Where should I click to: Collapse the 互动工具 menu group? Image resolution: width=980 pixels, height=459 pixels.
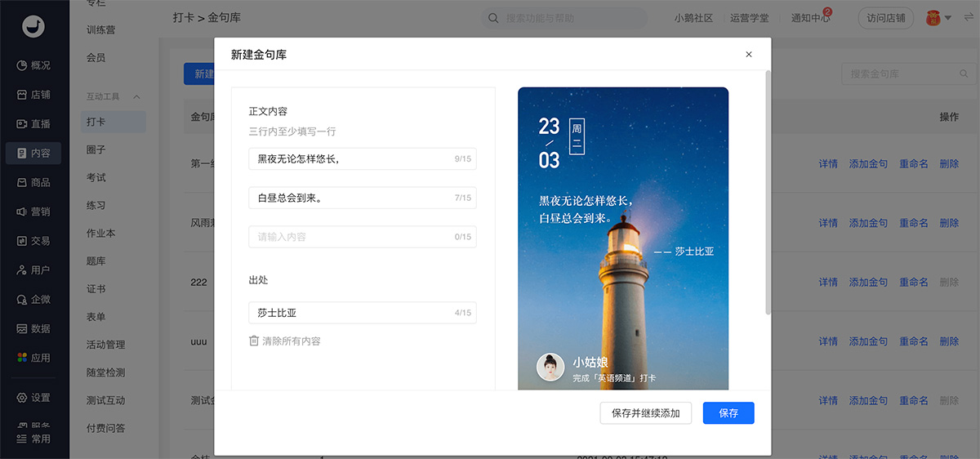pyautogui.click(x=136, y=96)
